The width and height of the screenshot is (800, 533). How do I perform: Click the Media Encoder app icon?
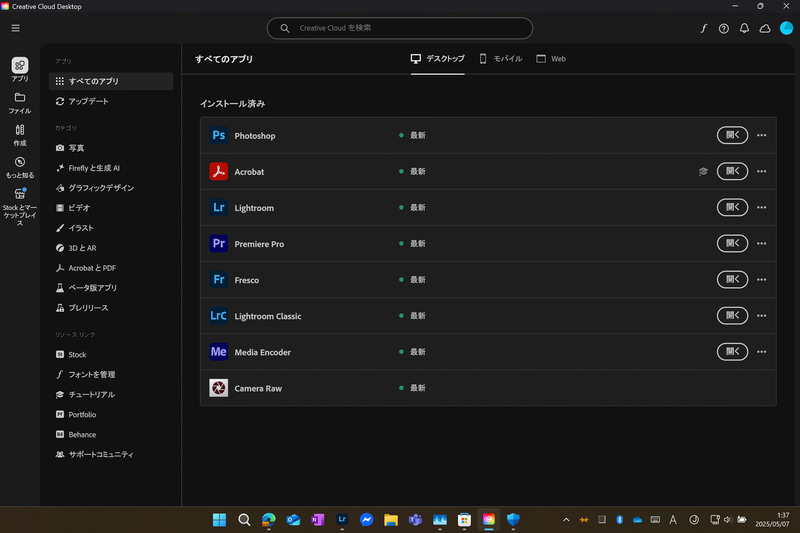click(x=218, y=352)
